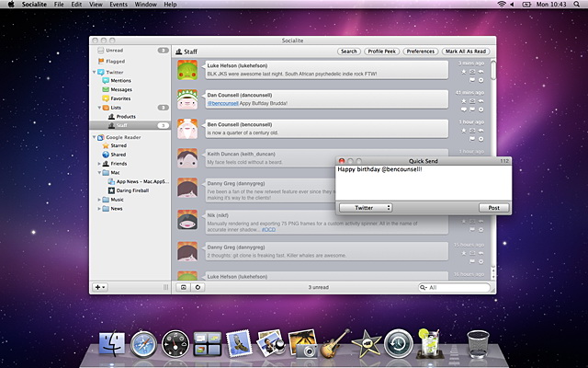Select Mentions in the Twitter sidebar
588x368 pixels.
click(x=121, y=80)
